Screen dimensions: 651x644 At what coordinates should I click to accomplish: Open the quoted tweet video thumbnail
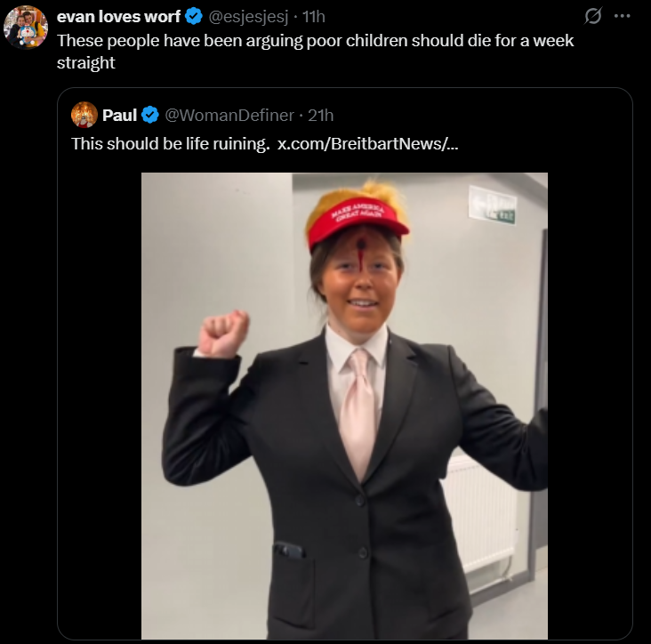point(344,406)
